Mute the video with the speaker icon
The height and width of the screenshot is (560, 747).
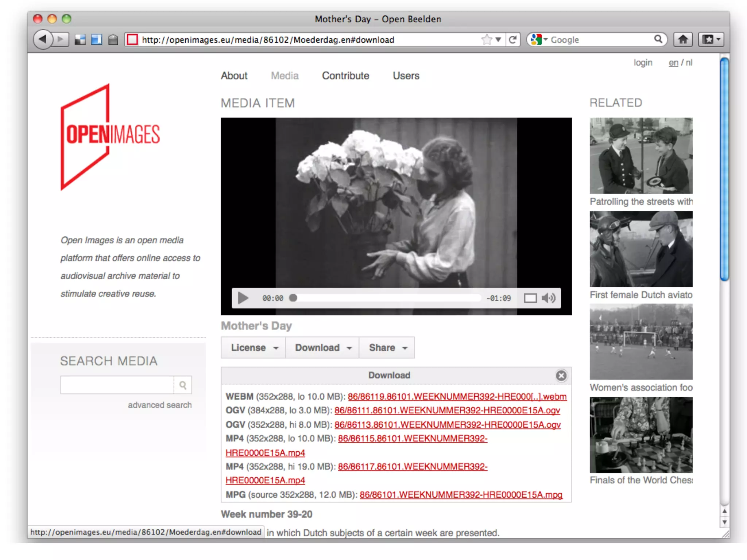(549, 298)
